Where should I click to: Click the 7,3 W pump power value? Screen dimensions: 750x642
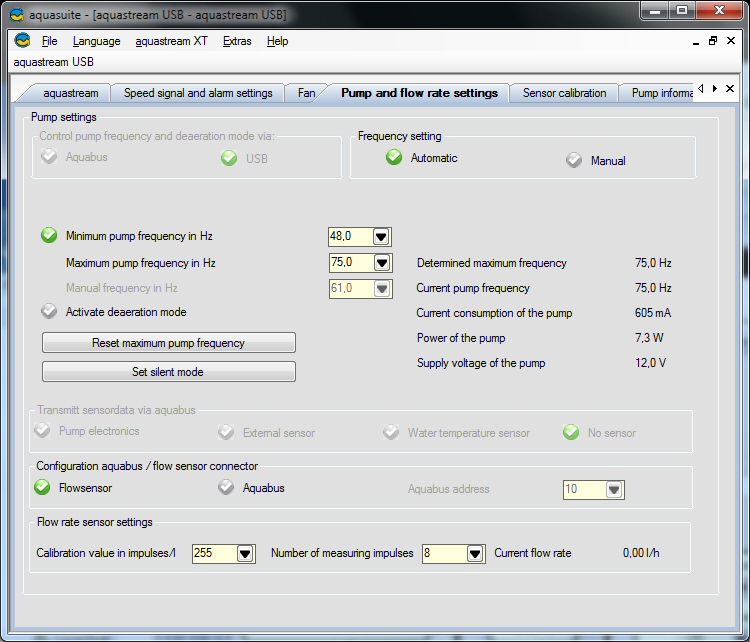click(649, 338)
